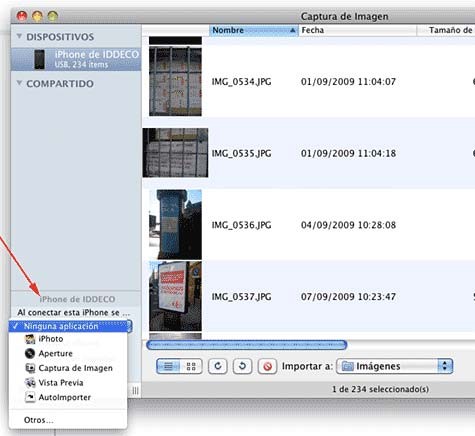Switch to icon grid view
The height and width of the screenshot is (436, 475).
pos(191,367)
